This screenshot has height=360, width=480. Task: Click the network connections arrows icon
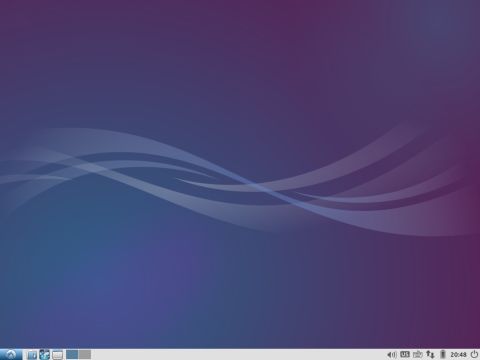tap(430, 354)
